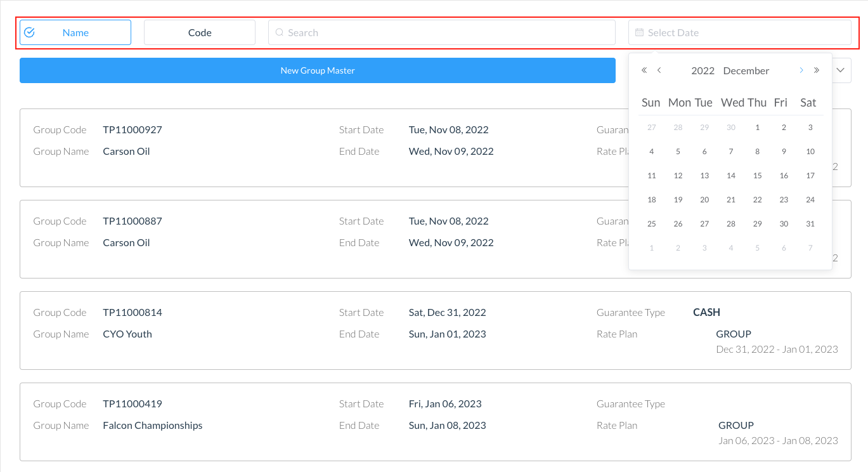Pick December 15 in the calendar
This screenshot has width=868, height=472.
(x=757, y=176)
